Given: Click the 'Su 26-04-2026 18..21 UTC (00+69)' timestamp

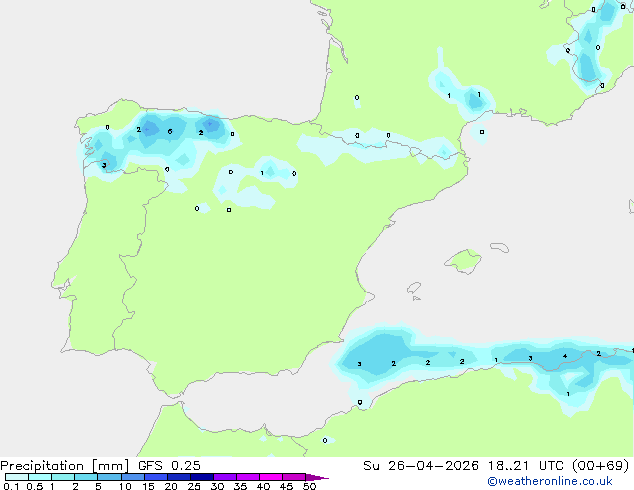Looking at the screenshot, I should click(496, 466).
